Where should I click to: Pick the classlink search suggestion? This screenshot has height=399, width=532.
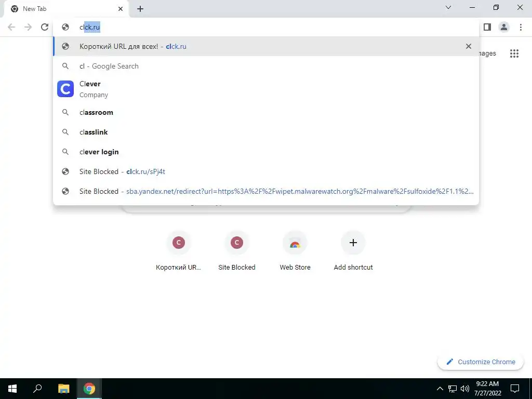click(x=266, y=132)
